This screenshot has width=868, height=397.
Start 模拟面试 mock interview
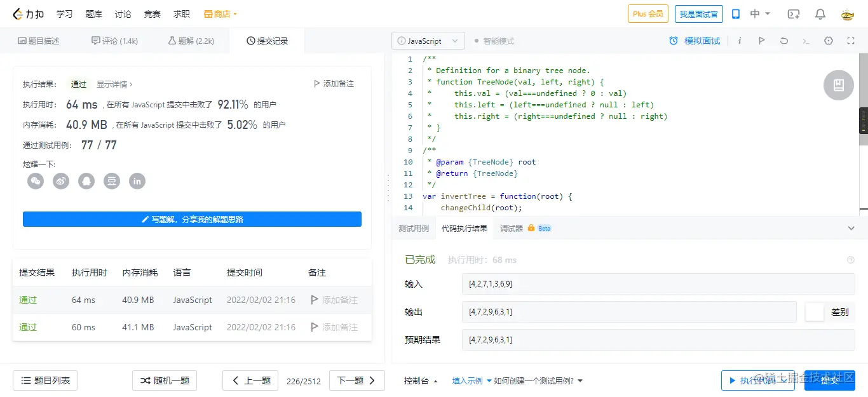pyautogui.click(x=695, y=41)
